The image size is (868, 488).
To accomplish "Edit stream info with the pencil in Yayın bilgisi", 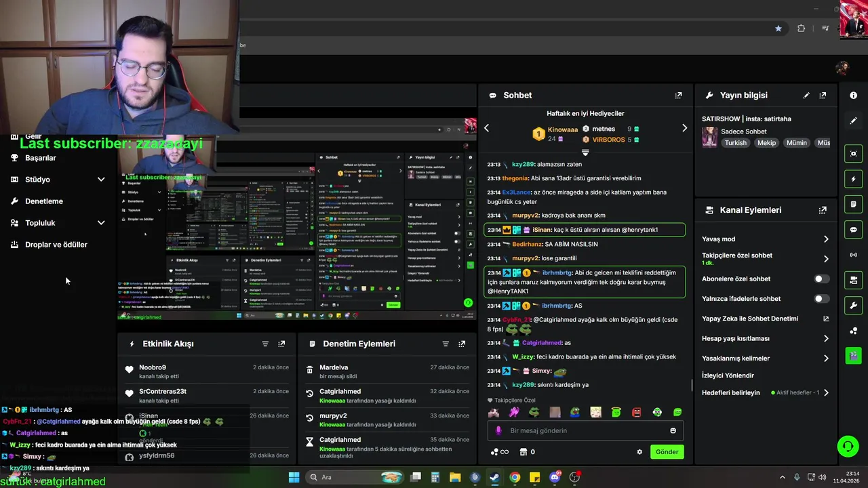I will (806, 96).
